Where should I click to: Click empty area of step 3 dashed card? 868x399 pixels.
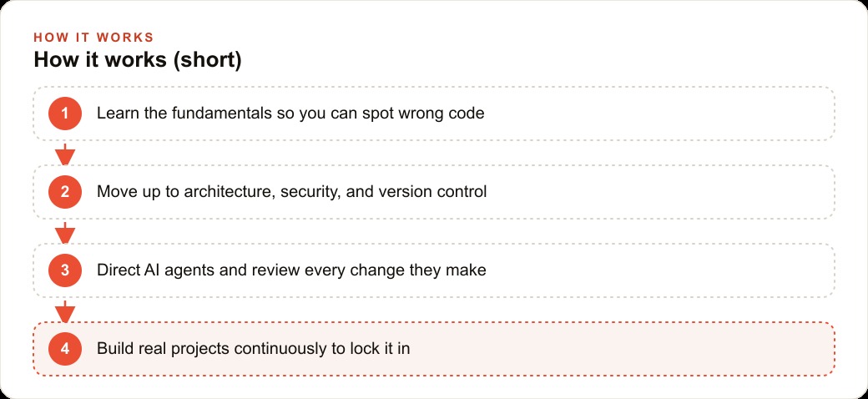(x=659, y=270)
